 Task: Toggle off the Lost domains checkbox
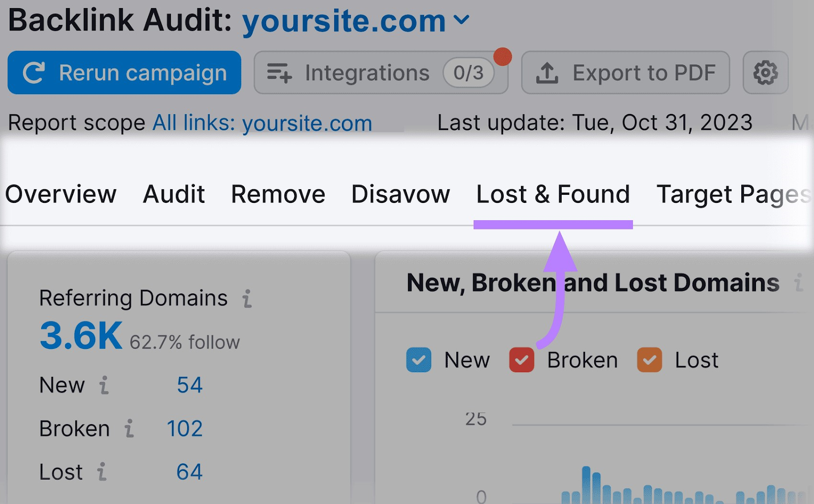[649, 360]
